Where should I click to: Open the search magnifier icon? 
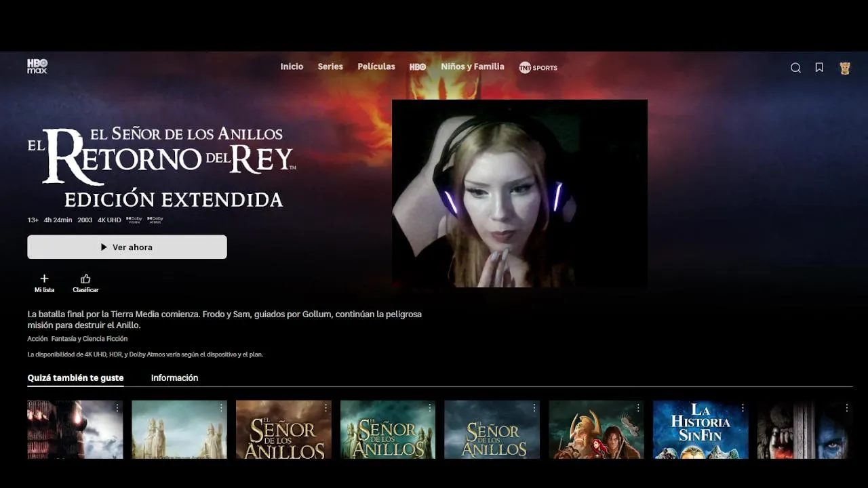795,68
